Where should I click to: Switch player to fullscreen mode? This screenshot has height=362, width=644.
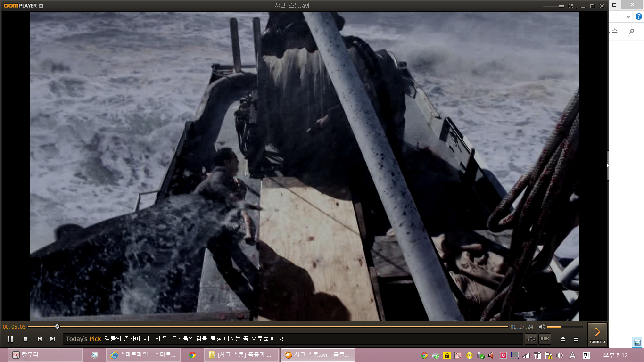pos(570,6)
